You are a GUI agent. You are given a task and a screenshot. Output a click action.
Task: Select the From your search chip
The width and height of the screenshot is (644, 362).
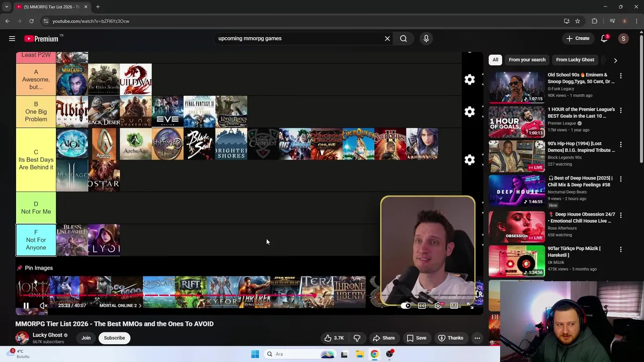[527, 60]
